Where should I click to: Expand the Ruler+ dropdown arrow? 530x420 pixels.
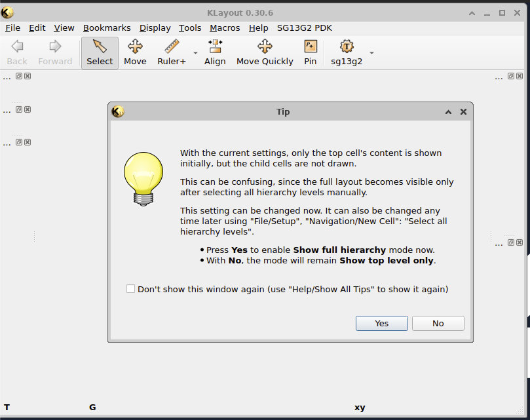(195, 52)
